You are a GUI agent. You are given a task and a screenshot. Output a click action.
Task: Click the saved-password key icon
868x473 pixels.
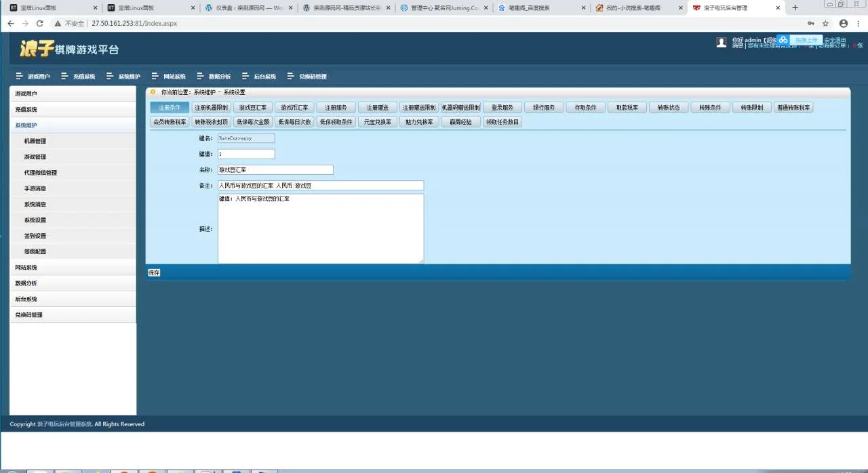810,23
